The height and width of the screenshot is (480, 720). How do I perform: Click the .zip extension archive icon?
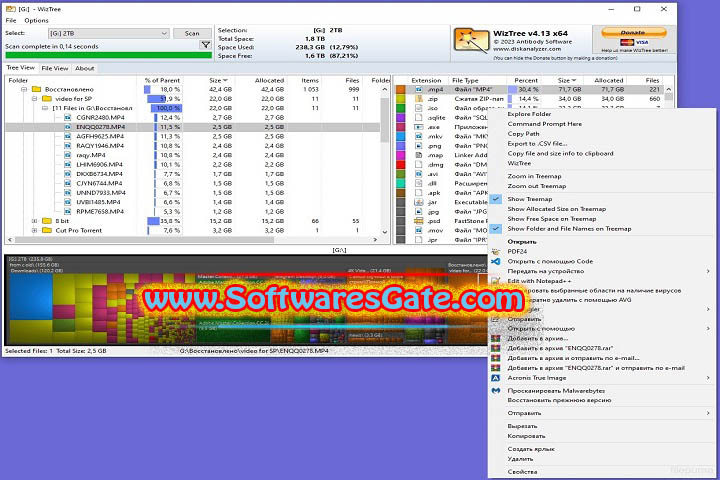tap(419, 99)
